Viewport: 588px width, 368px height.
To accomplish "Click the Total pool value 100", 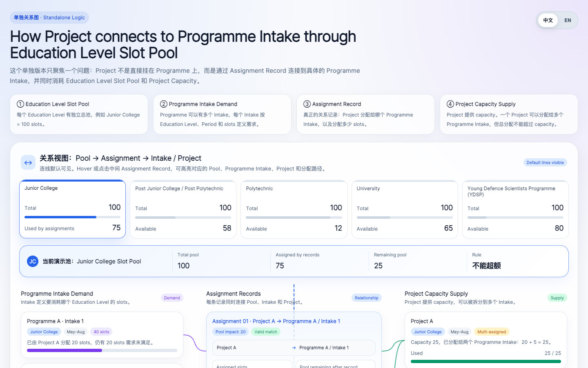I will [183, 266].
